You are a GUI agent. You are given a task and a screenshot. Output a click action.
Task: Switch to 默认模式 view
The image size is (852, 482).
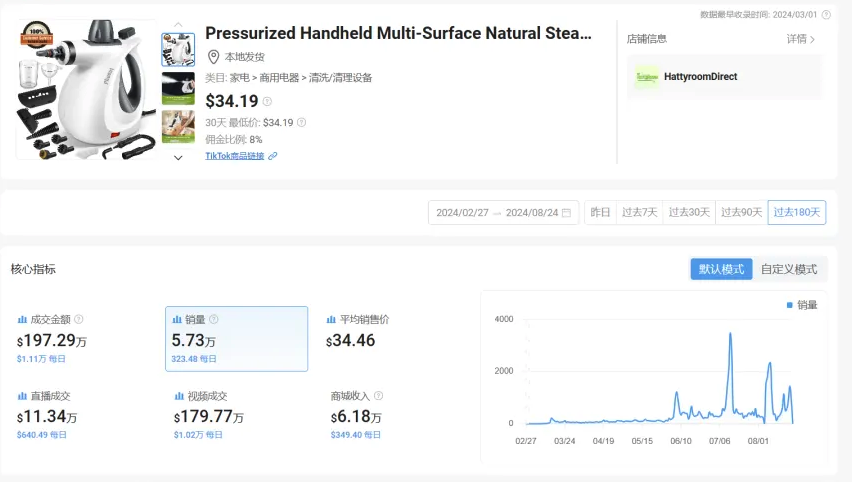721,269
